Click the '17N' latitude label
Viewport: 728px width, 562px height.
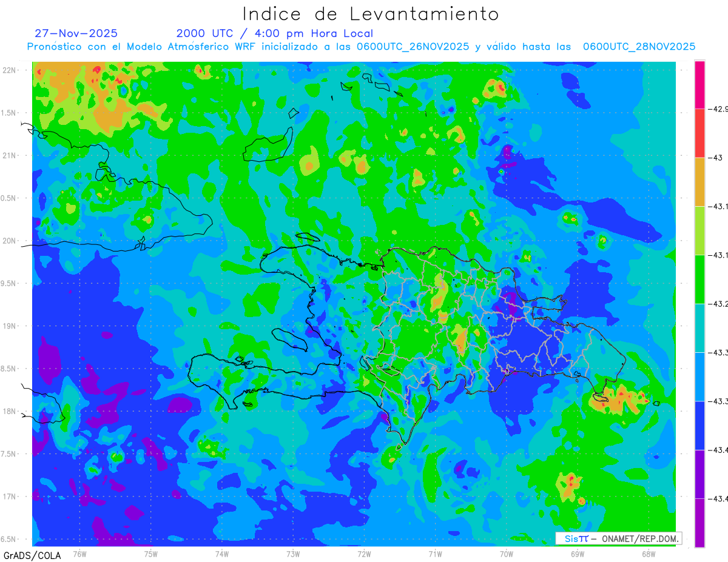point(10,497)
